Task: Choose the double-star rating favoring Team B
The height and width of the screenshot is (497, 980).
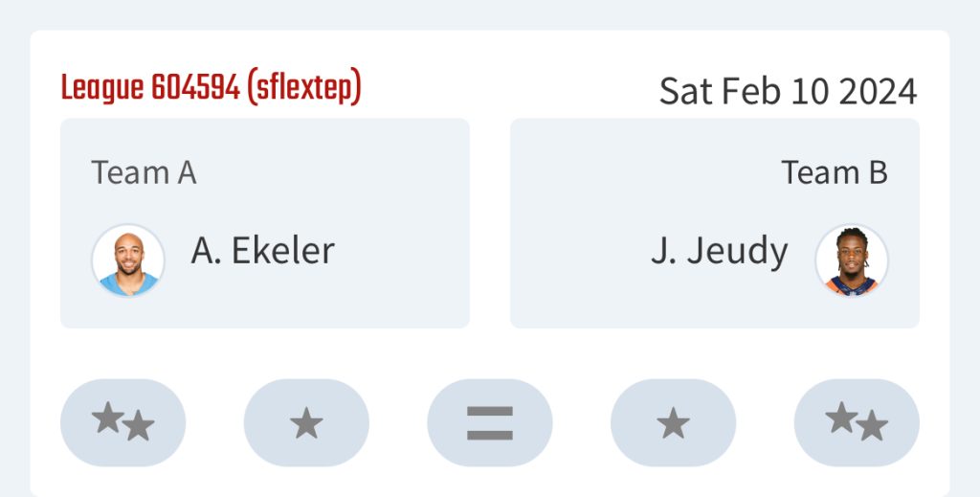Action: pos(857,422)
